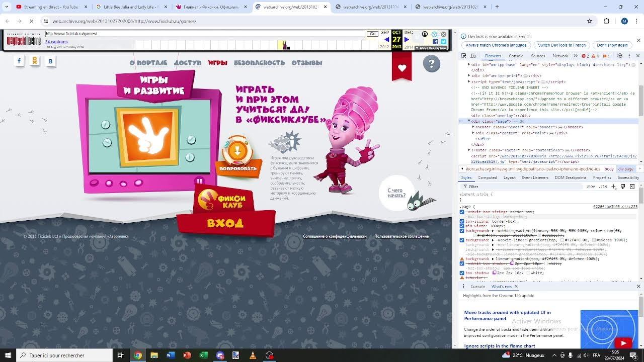Click the orange download arrow icon
The height and width of the screenshot is (362, 644).
tap(237, 150)
